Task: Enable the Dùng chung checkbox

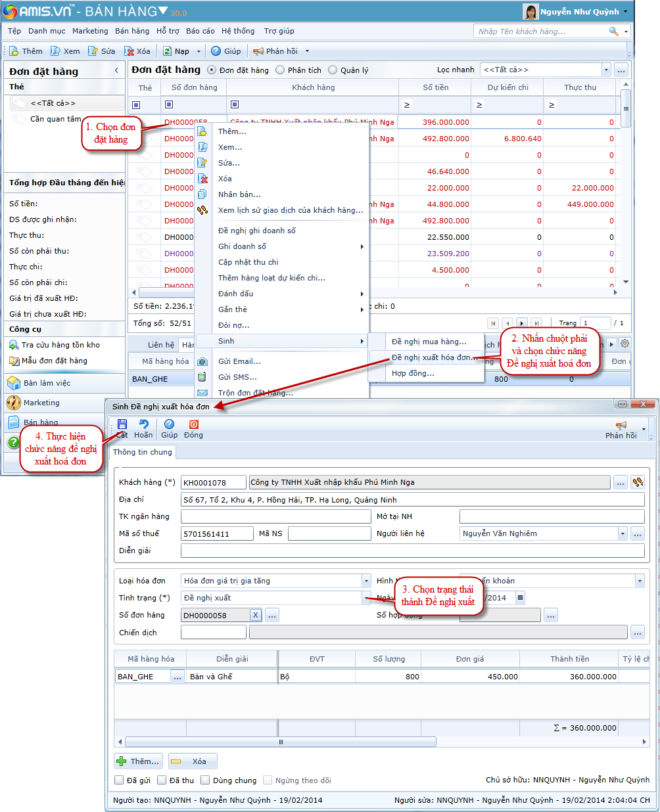Action: pos(206,780)
